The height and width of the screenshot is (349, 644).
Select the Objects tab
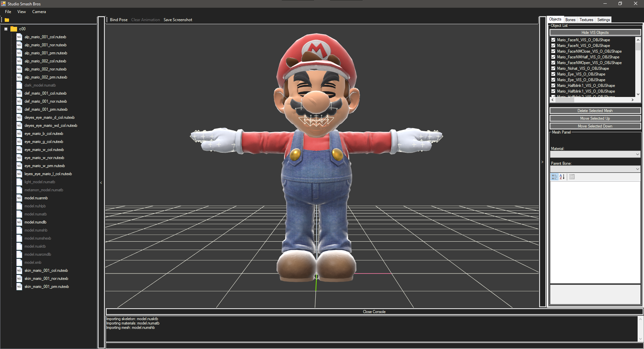pyautogui.click(x=555, y=19)
